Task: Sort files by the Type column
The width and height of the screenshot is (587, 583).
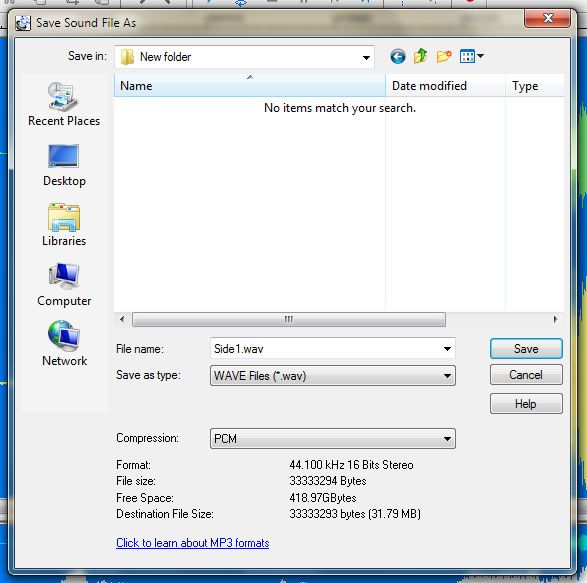Action: [x=535, y=86]
